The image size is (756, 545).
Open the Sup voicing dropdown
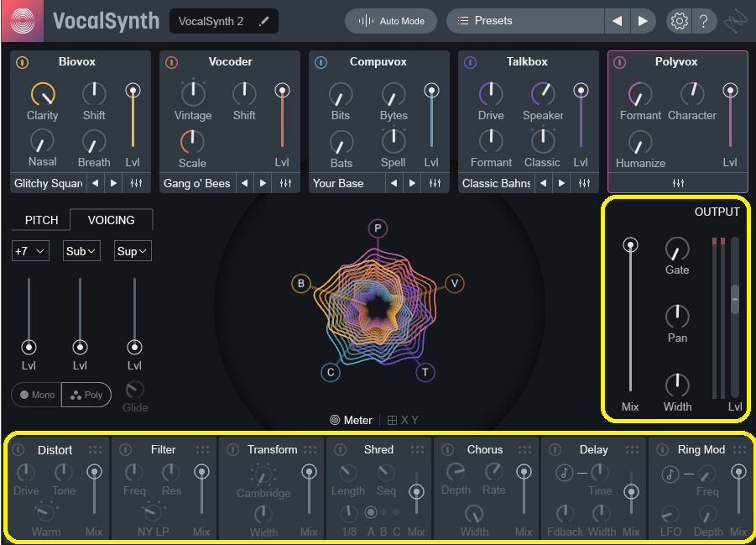133,251
